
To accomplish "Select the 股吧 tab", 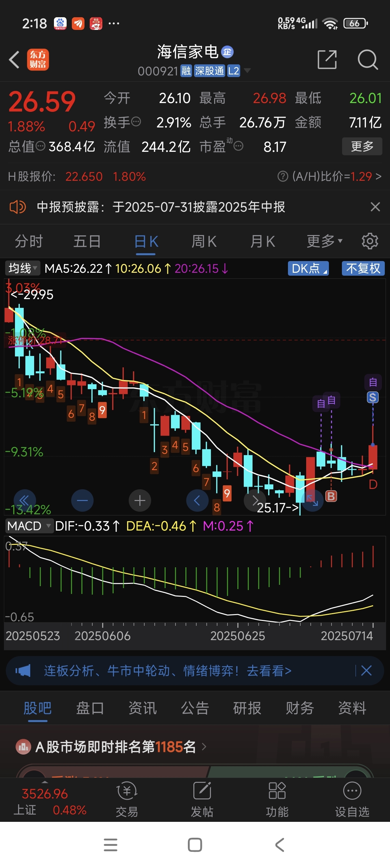I will point(37,708).
